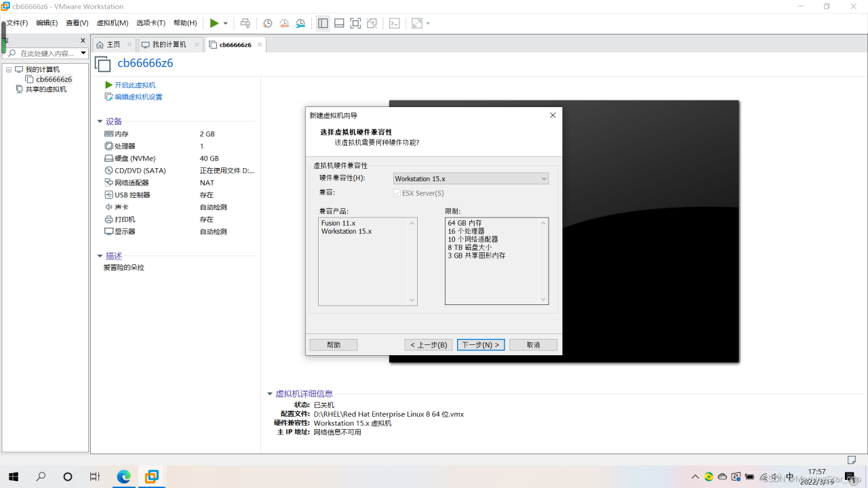Viewport: 868px width, 488px height.
Task: Click the send Ctrl+Alt+Del toolbar icon
Action: click(x=245, y=24)
